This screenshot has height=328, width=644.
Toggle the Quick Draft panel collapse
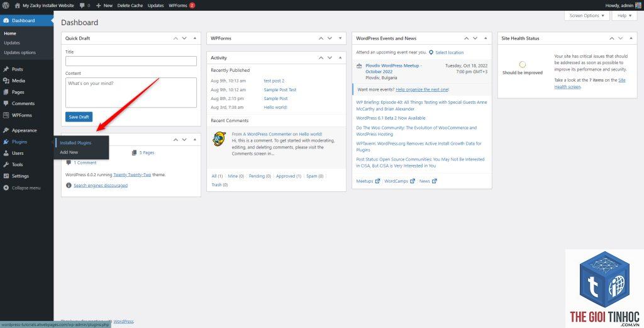coord(195,38)
